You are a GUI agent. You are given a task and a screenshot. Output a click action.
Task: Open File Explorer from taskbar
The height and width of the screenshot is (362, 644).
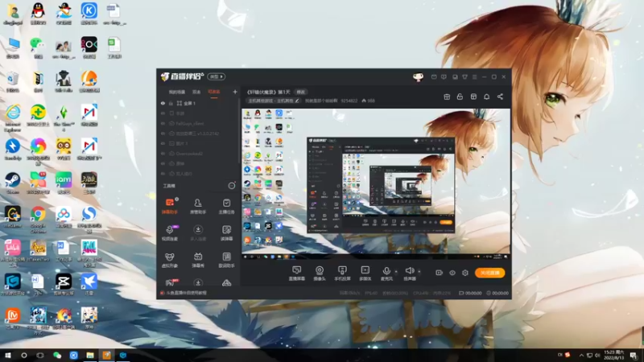tap(90, 355)
